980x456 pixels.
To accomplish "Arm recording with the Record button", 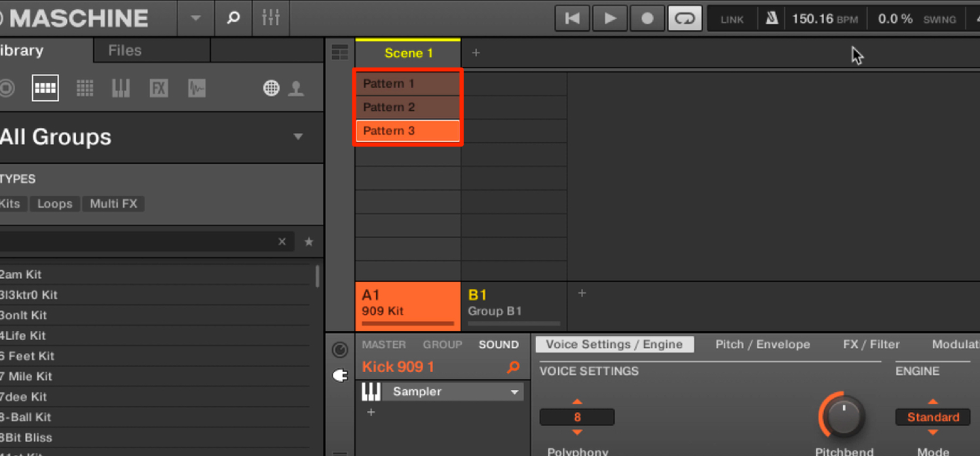I will 647,18.
